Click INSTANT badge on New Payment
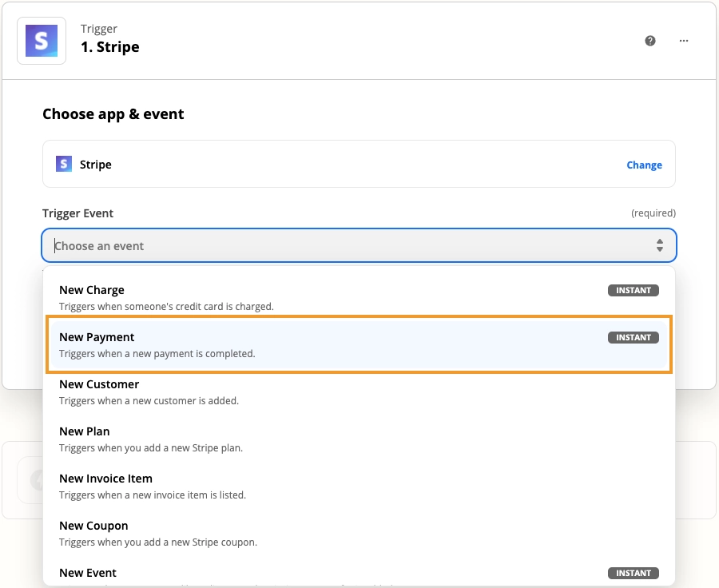This screenshot has width=719, height=588. pyautogui.click(x=634, y=338)
